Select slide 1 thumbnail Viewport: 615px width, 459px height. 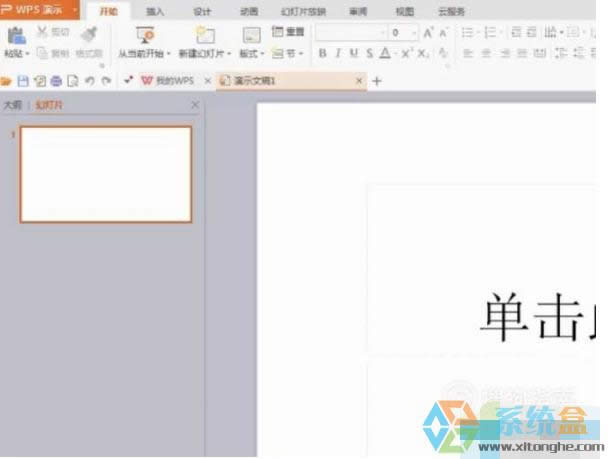[106, 174]
